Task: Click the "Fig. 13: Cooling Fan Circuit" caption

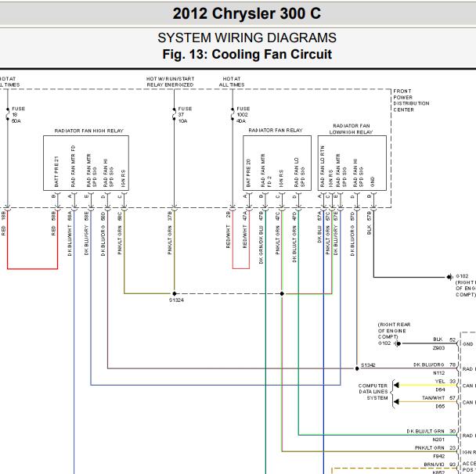Action: 247,54
